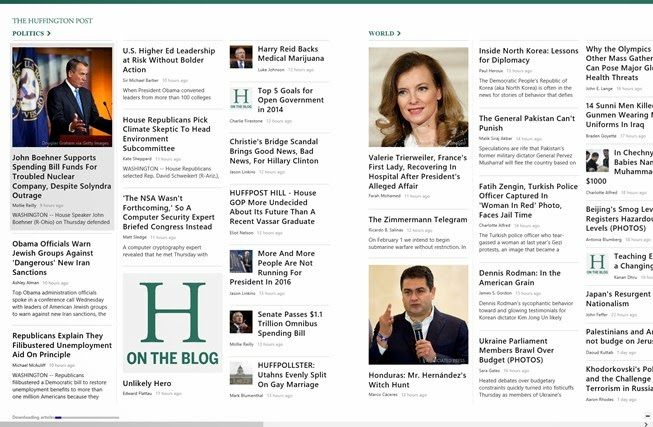Click Downloading articles progress bar

[x=87, y=417]
